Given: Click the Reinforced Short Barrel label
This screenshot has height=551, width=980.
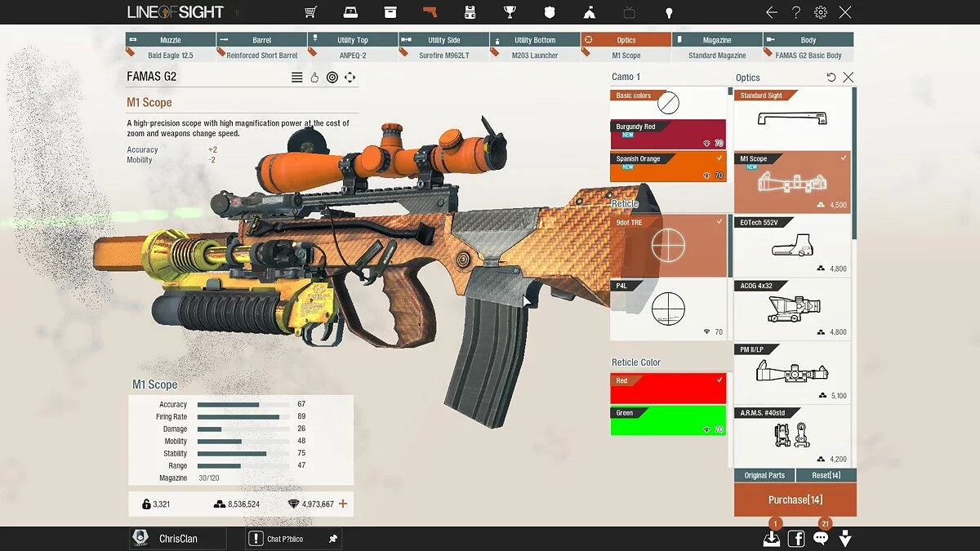Looking at the screenshot, I should pos(262,56).
